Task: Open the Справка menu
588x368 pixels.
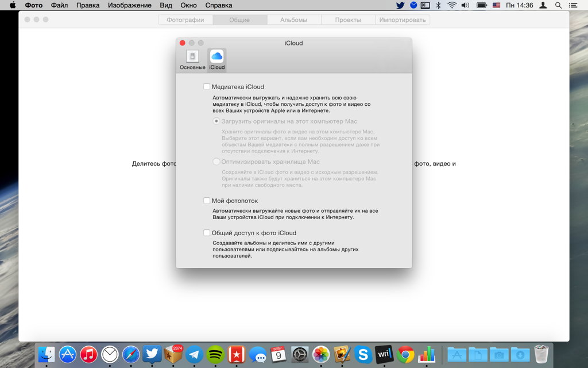Action: coord(219,5)
